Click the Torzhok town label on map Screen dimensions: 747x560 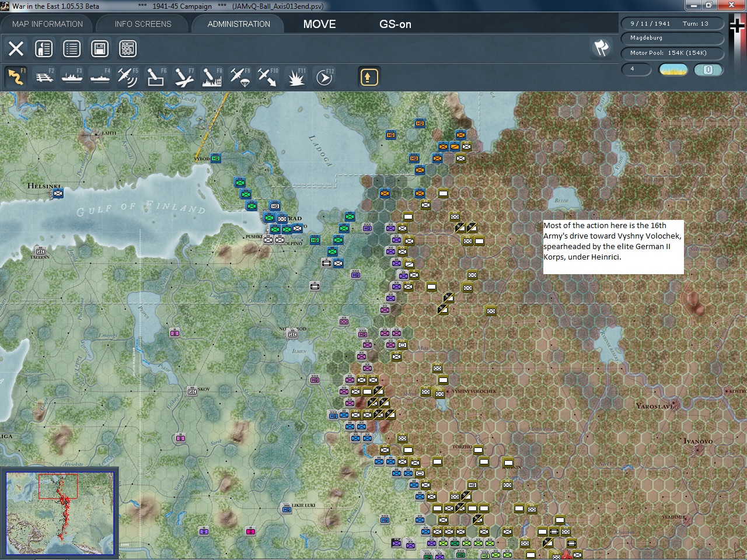(462, 447)
